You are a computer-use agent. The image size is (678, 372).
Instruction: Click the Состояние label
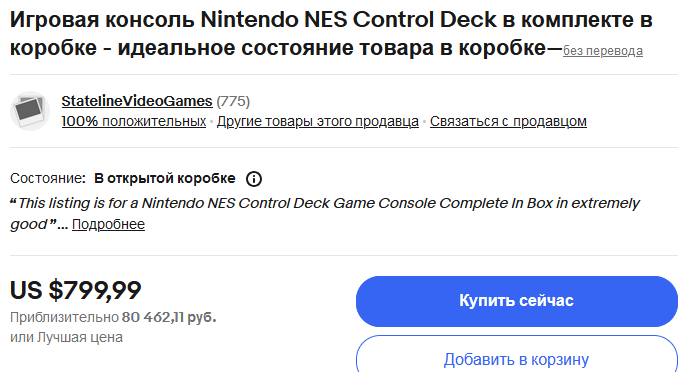click(x=48, y=179)
